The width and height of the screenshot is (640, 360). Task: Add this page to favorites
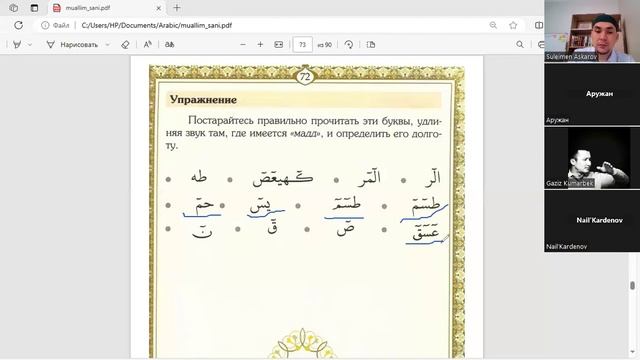(x=513, y=25)
